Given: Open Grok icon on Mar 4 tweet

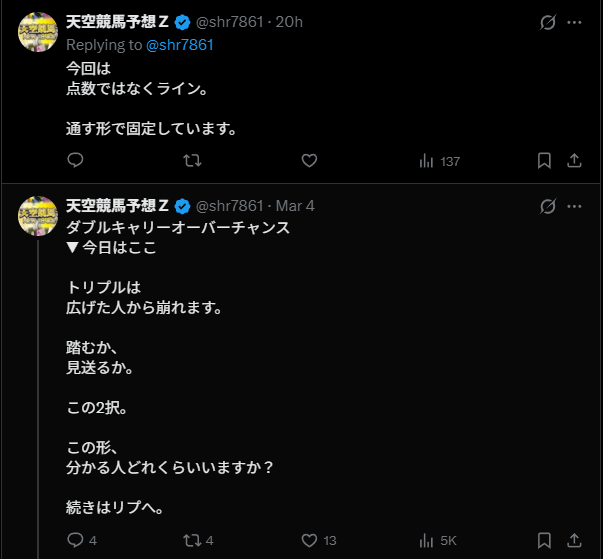Looking at the screenshot, I should point(547,206).
